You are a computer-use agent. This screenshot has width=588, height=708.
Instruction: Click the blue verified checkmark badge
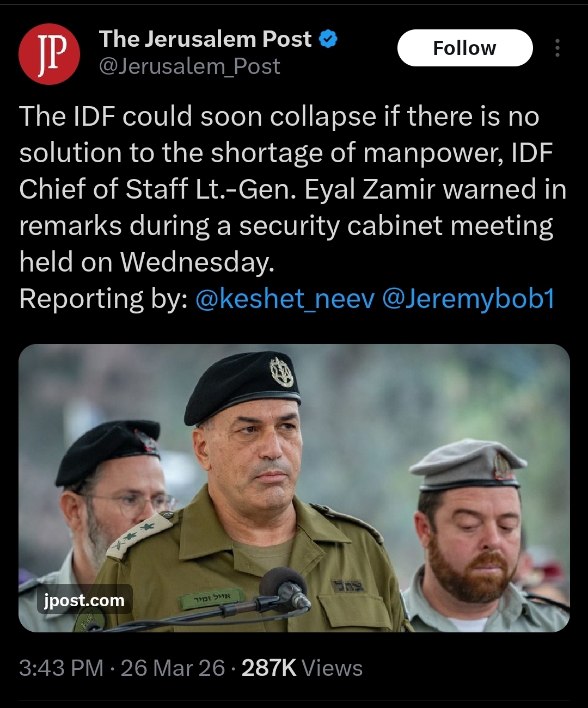(x=328, y=39)
